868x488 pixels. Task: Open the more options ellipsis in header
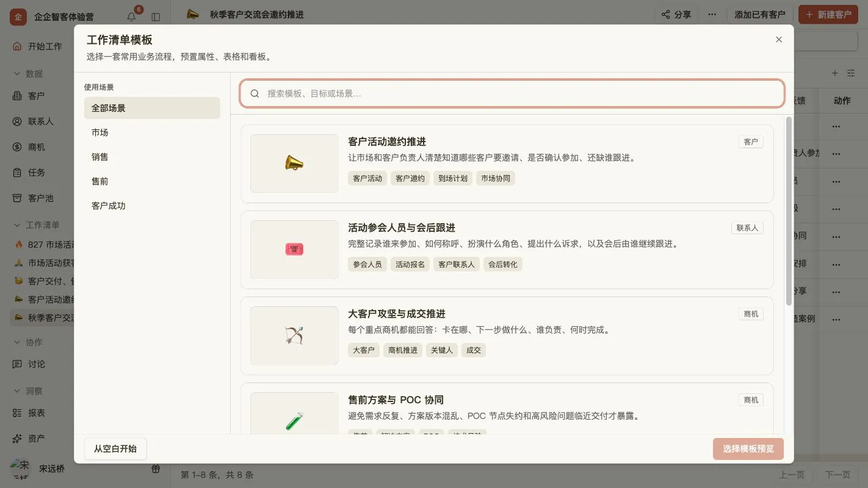coord(712,15)
